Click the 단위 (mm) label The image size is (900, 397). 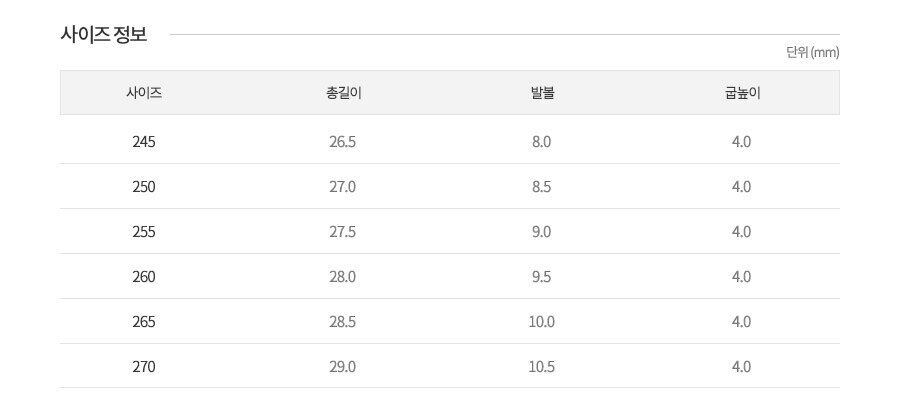click(812, 53)
